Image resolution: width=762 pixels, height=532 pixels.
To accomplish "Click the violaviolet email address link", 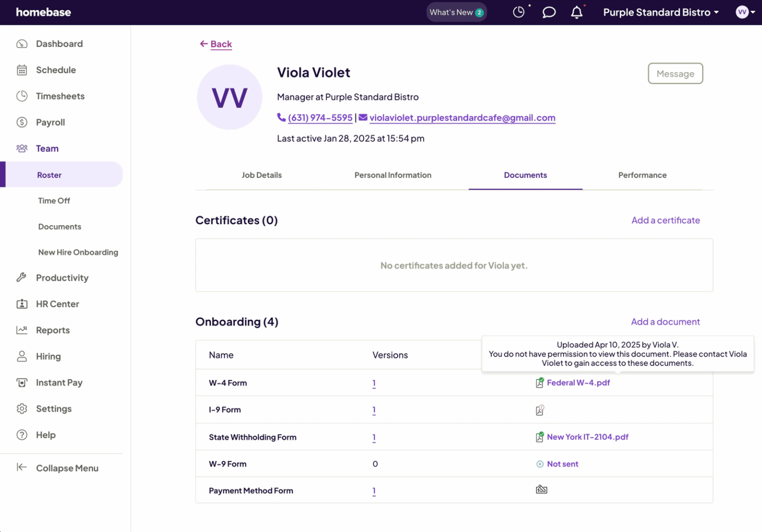I will pos(462,117).
